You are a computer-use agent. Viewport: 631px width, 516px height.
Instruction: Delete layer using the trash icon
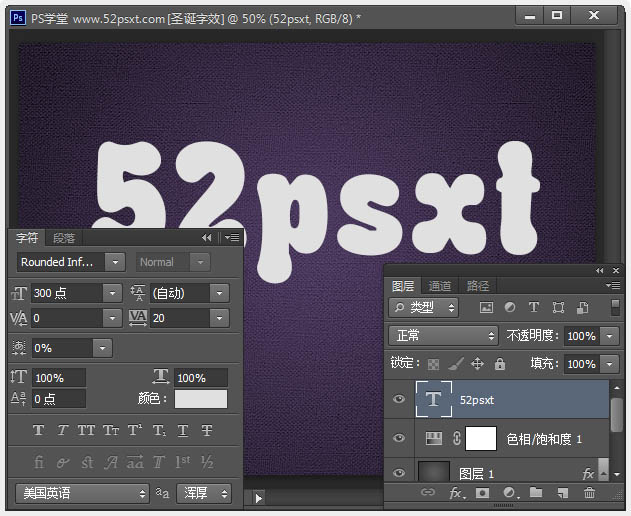point(589,493)
